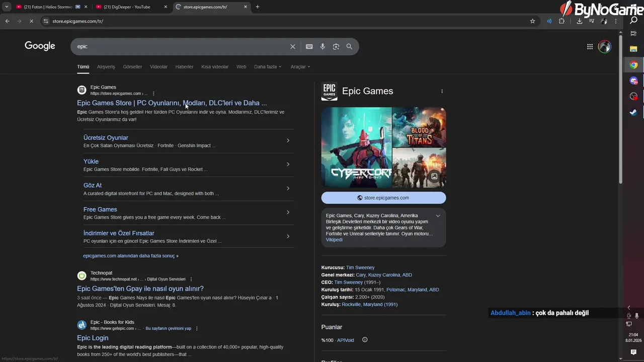Expand the Epic Games description text
Screen dimensions: 644x362
438,216
